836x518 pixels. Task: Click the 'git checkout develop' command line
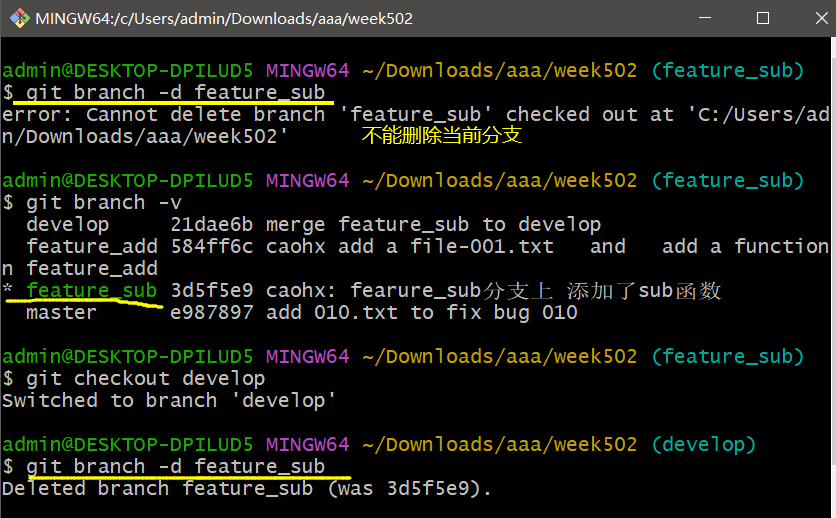133,379
